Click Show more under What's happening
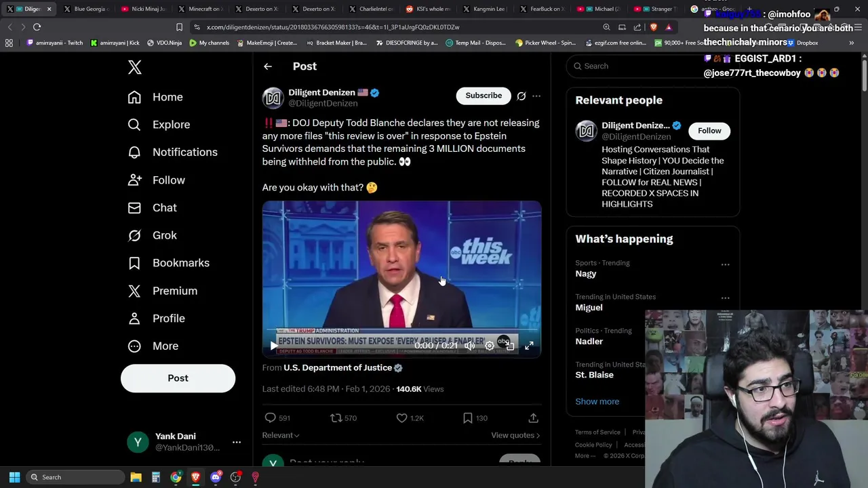This screenshot has height=488, width=868. (x=597, y=401)
